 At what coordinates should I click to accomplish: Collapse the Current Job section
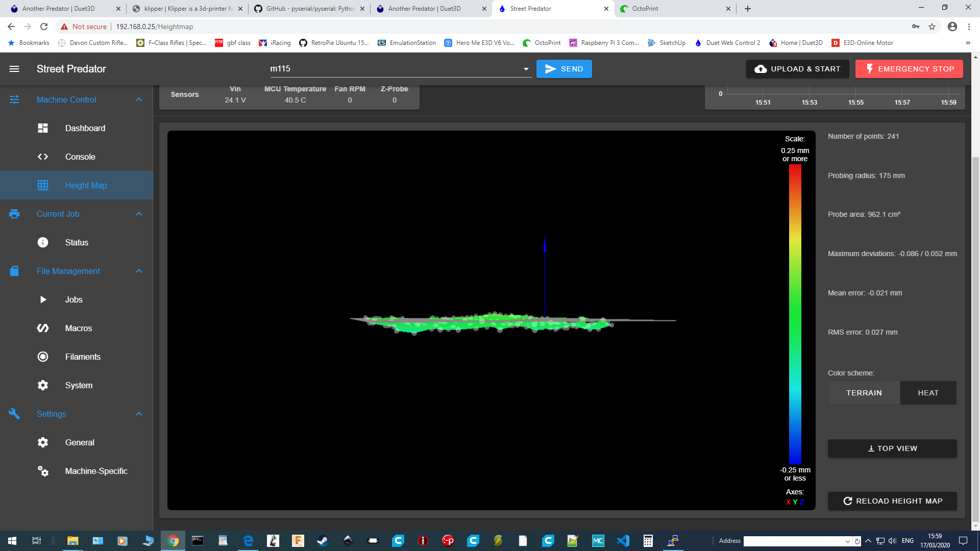click(139, 214)
